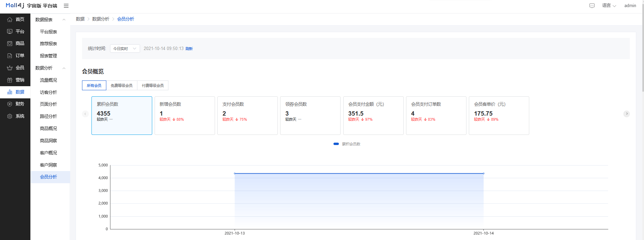This screenshot has width=644, height=240.
Task: Click the 2021-10-14 data point
Action: click(484, 173)
